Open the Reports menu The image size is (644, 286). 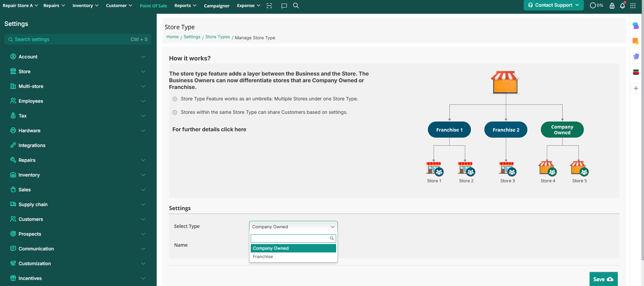pyautogui.click(x=185, y=6)
